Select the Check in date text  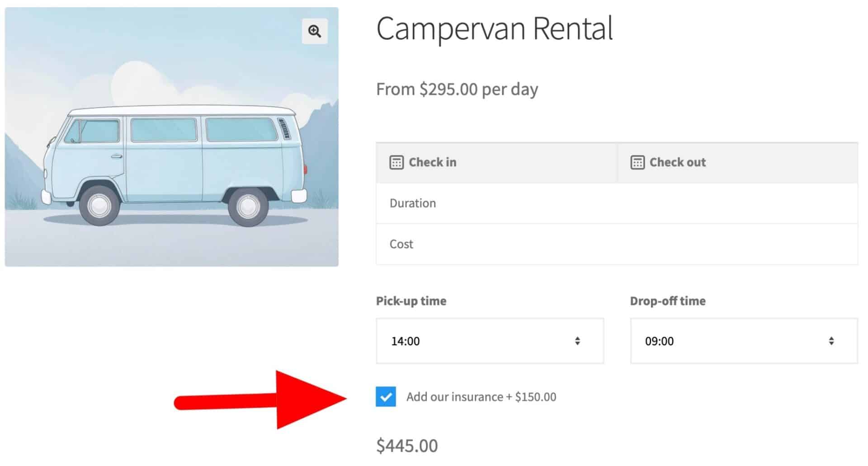[x=432, y=162]
